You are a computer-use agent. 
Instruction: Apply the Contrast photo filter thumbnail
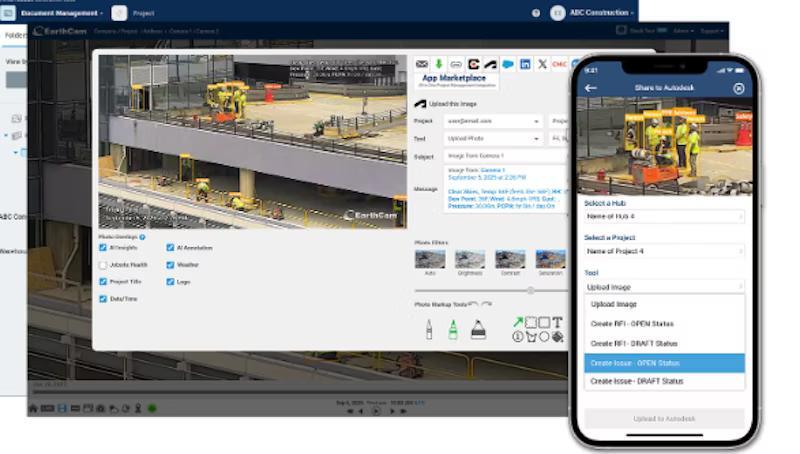(510, 259)
